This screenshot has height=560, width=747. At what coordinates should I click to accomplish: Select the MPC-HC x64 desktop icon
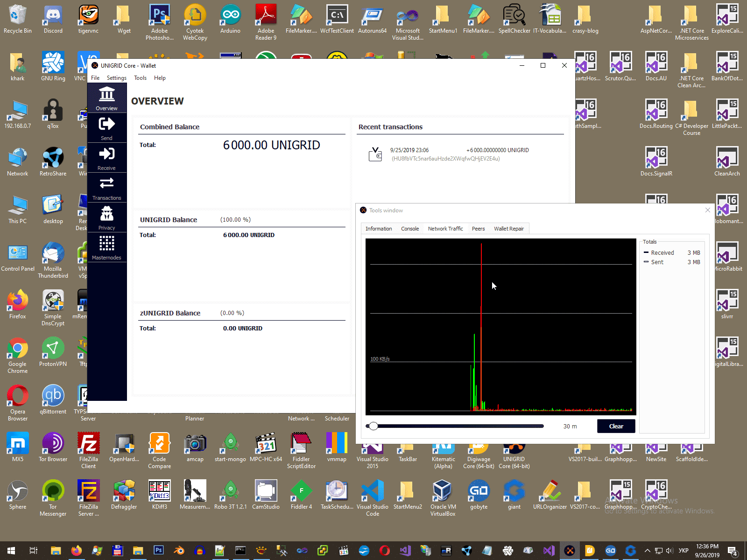pos(266,448)
